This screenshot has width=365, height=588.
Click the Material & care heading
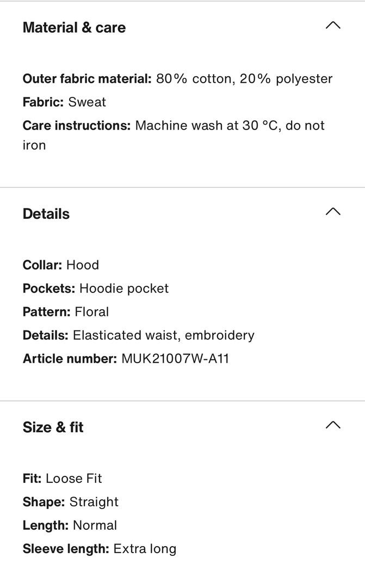(x=74, y=28)
